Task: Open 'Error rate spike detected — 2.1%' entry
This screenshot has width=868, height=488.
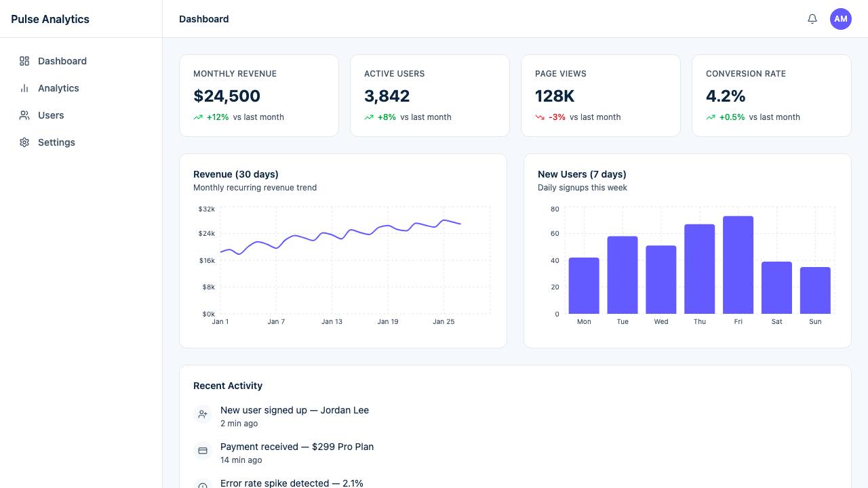Action: tap(292, 483)
